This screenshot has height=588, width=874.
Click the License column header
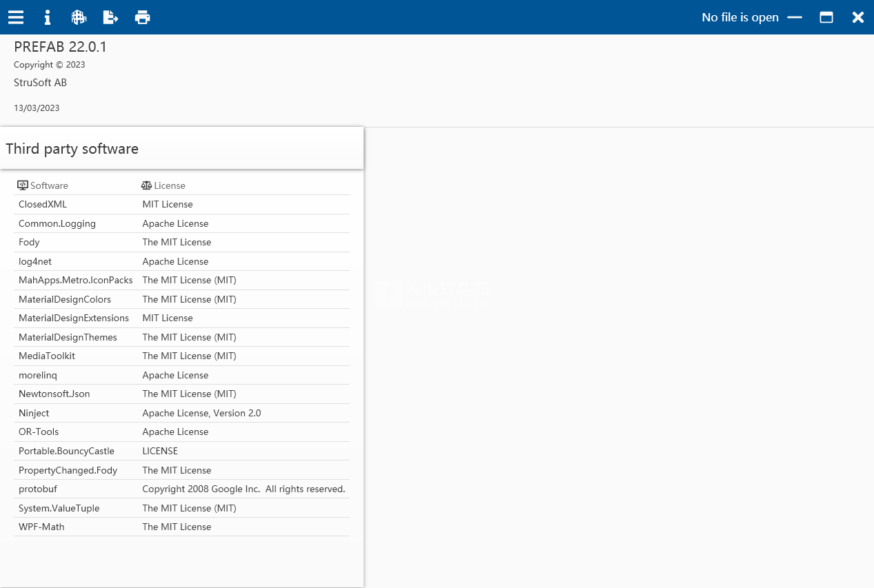pyautogui.click(x=169, y=185)
